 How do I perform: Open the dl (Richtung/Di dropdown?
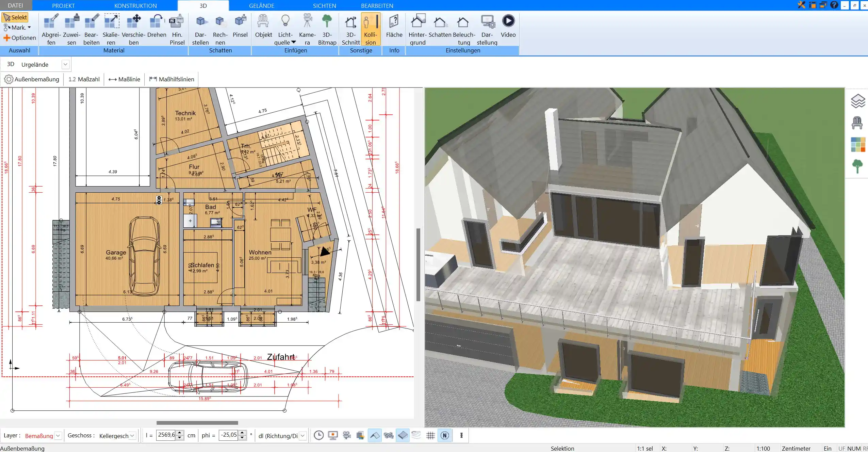[302, 436]
